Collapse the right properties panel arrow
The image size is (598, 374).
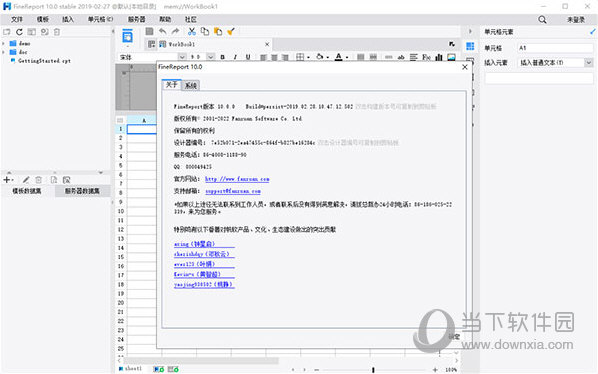click(x=470, y=32)
